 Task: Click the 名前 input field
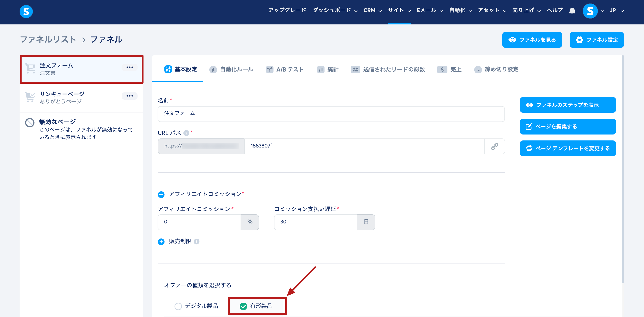coord(331,114)
